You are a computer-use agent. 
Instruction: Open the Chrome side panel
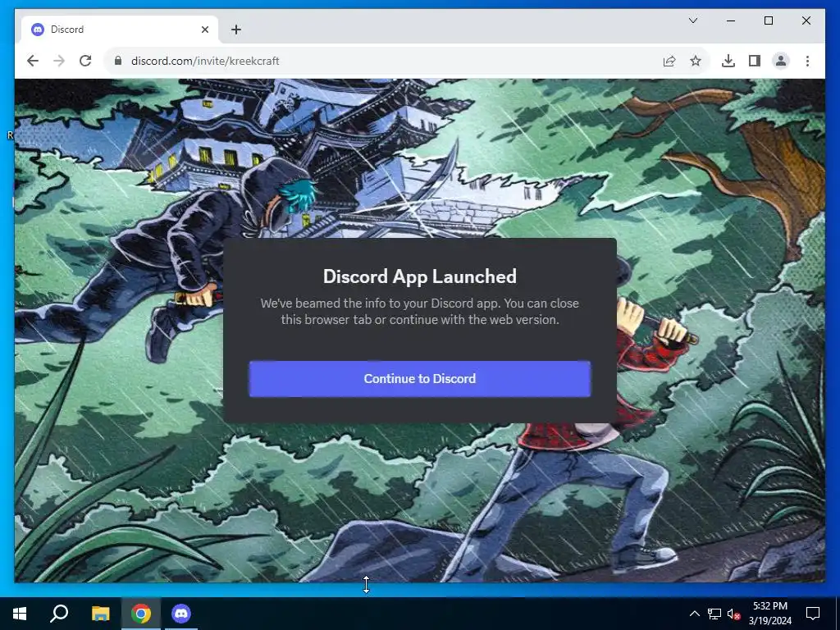pos(755,61)
